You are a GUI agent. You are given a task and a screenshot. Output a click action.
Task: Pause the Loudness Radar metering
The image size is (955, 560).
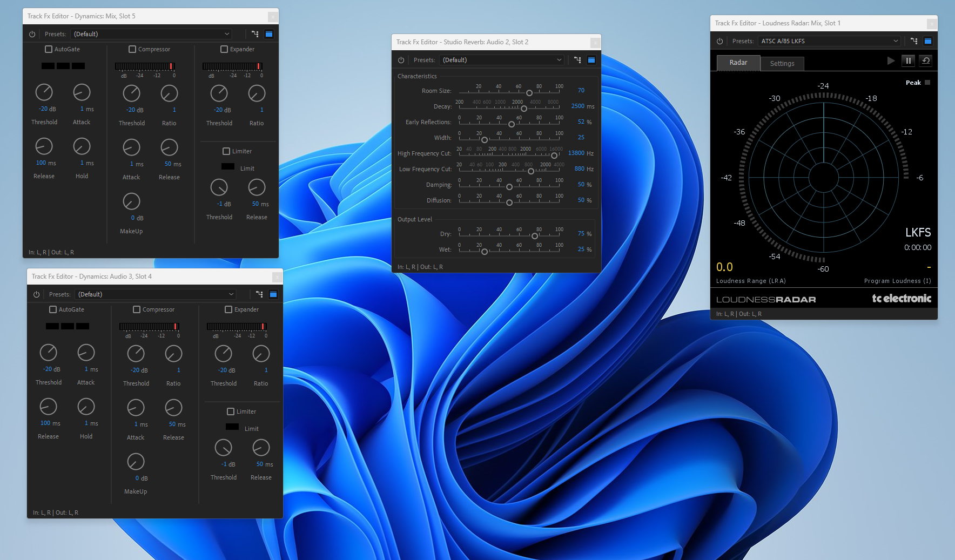click(908, 60)
